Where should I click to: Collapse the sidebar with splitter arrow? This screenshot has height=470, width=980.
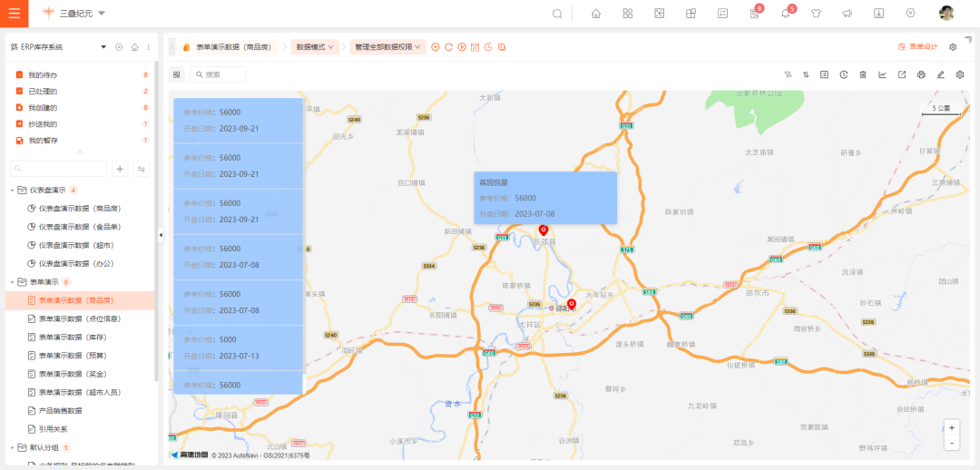tap(161, 234)
